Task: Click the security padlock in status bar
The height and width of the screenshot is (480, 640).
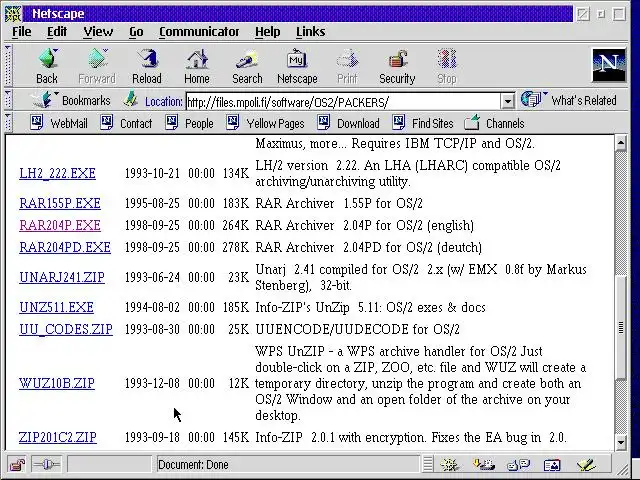Action: point(17,464)
